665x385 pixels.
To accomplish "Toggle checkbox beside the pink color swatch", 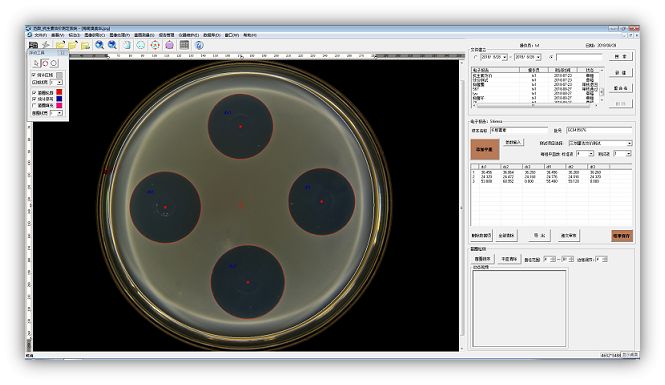I will (34, 105).
